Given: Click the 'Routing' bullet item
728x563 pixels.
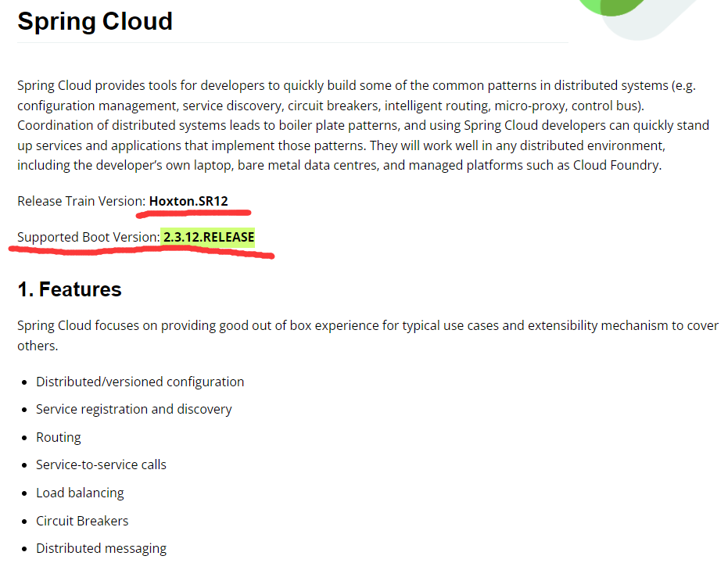Looking at the screenshot, I should coord(59,437).
